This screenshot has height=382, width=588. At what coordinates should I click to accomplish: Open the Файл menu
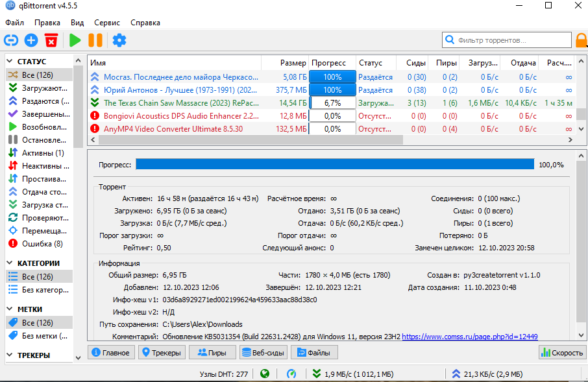coord(15,23)
